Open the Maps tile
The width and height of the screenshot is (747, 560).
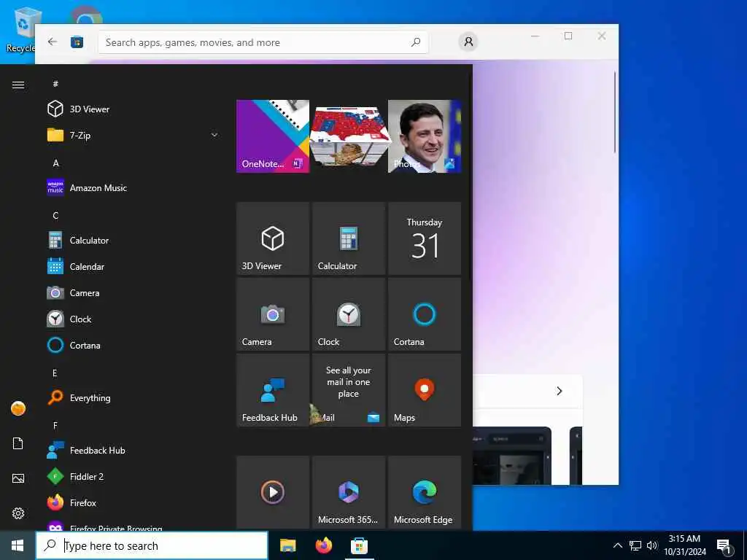[425, 390]
